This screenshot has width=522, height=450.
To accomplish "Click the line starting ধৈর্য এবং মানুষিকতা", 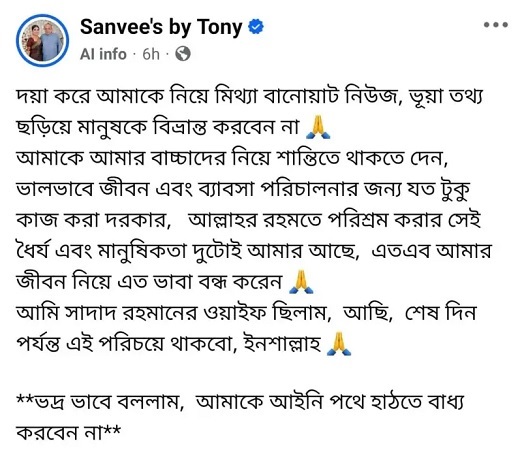I will click(254, 251).
